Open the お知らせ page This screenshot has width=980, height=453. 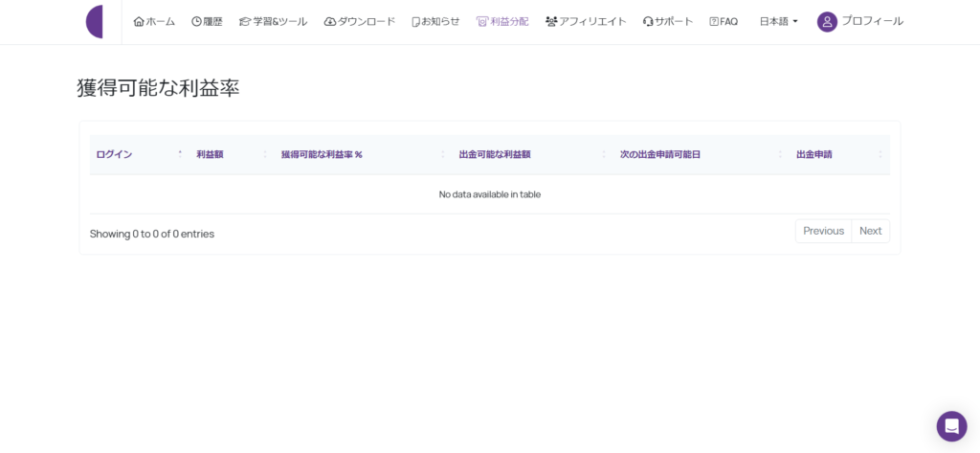(435, 21)
